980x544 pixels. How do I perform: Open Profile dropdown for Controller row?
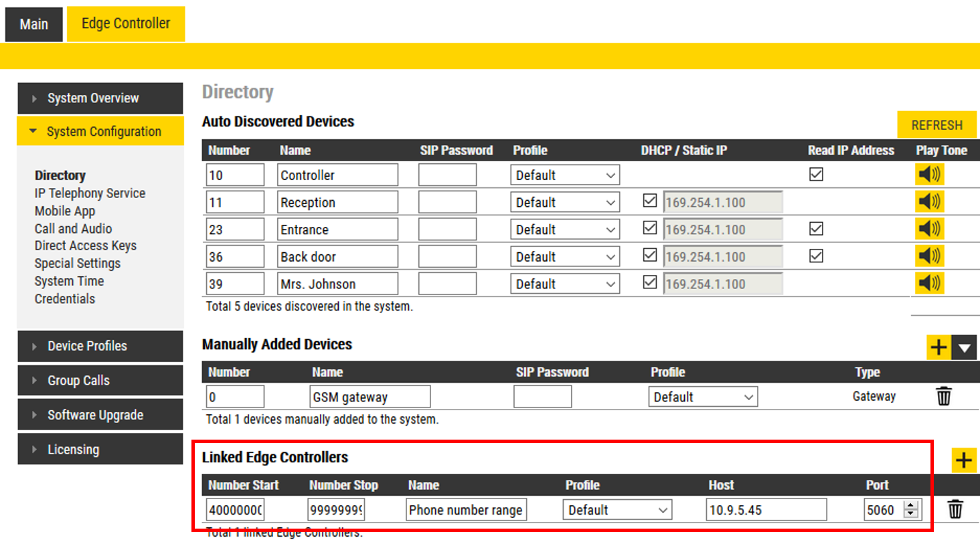564,175
